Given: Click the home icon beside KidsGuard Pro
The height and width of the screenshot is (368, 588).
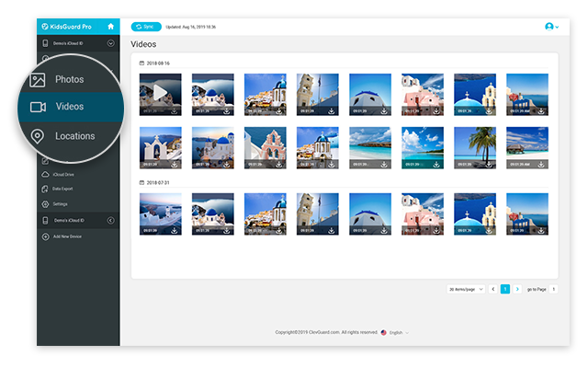Looking at the screenshot, I should [x=111, y=27].
